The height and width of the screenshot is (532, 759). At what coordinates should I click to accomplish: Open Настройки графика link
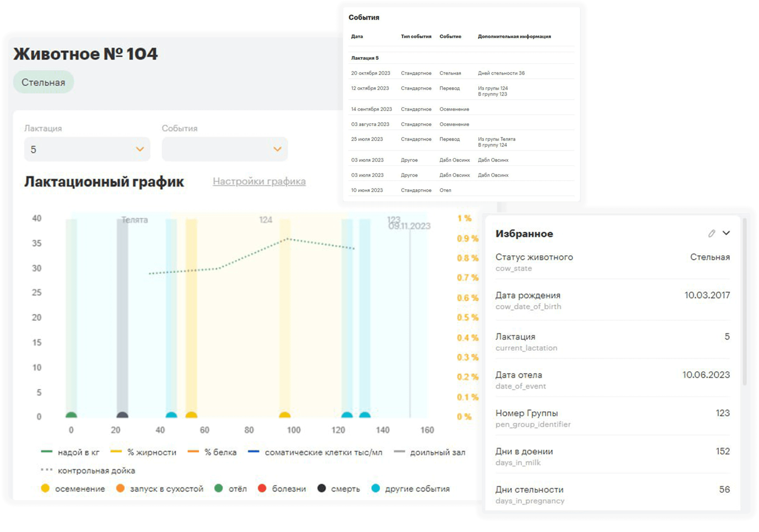coord(259,181)
